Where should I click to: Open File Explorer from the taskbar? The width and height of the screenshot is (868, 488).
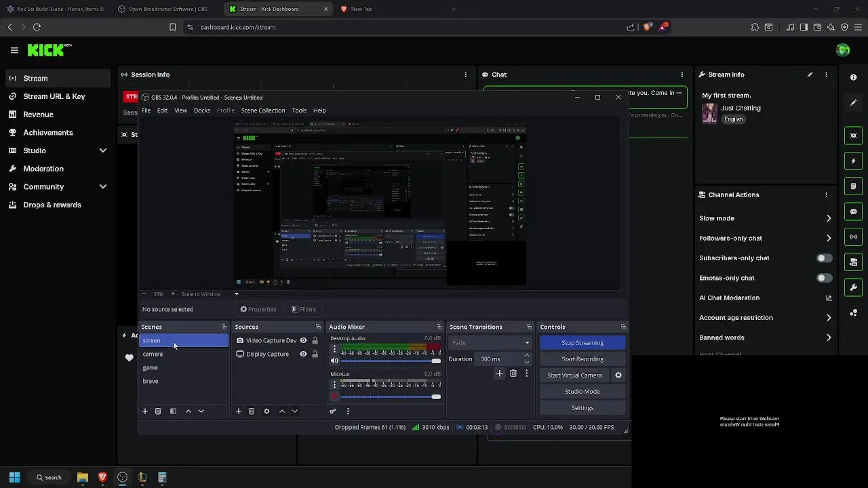coord(83,477)
